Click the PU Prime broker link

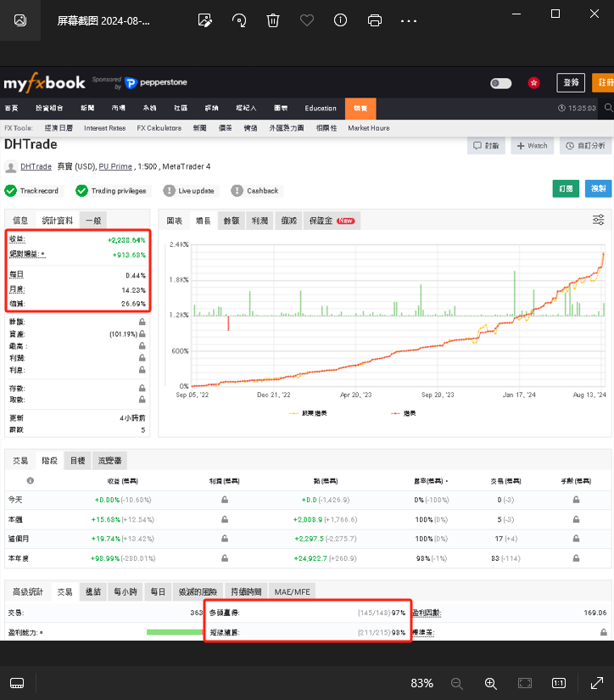(x=115, y=166)
